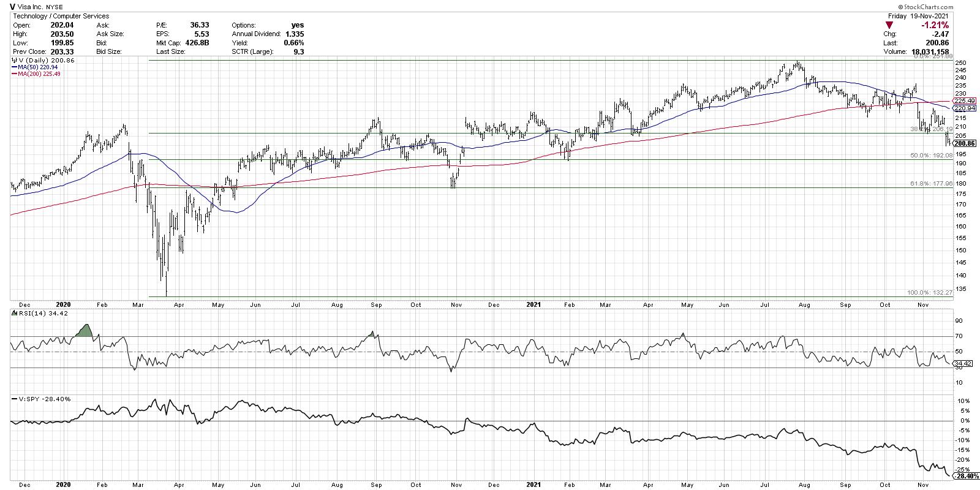Click the 200.86 last price tag on axis

pos(965,143)
